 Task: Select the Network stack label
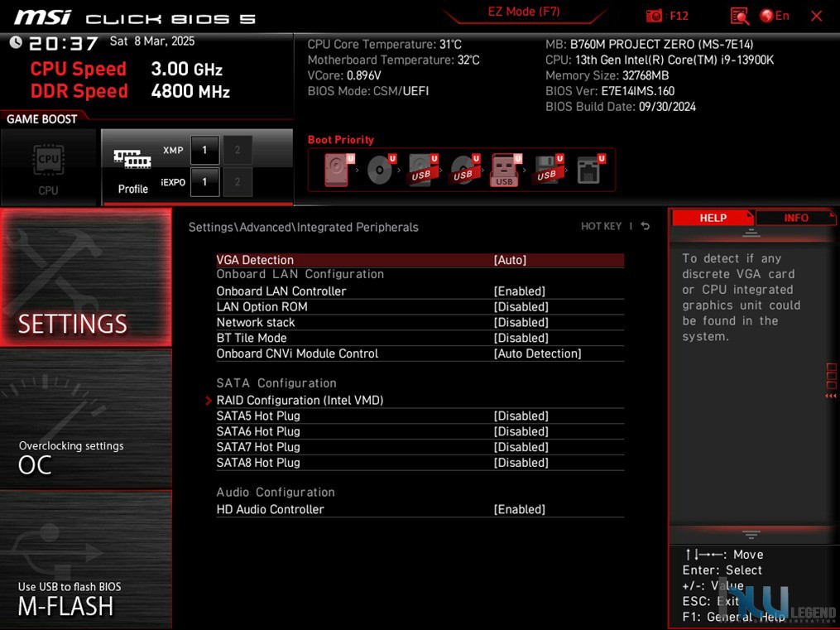(x=256, y=323)
